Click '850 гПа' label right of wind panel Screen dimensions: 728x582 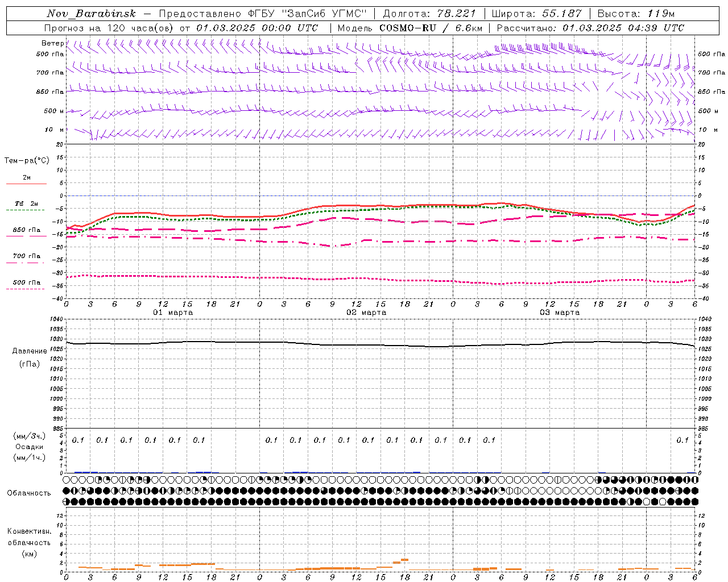pyautogui.click(x=712, y=92)
